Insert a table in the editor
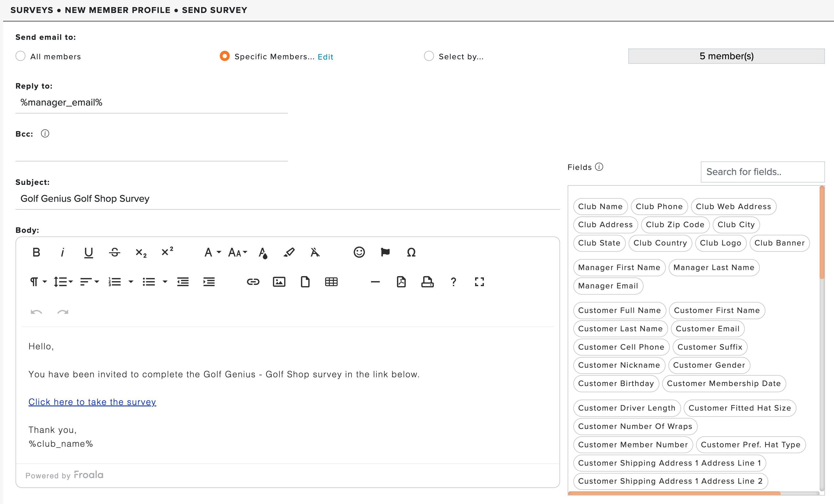The height and width of the screenshot is (504, 834). pos(331,282)
